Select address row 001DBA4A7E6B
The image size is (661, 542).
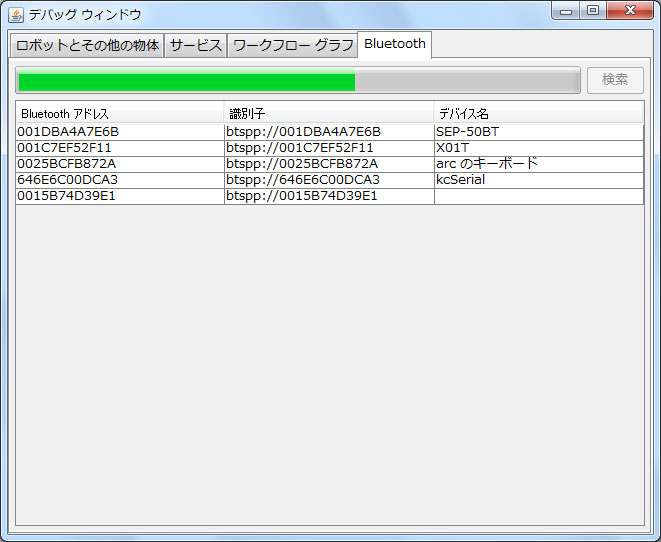click(68, 132)
